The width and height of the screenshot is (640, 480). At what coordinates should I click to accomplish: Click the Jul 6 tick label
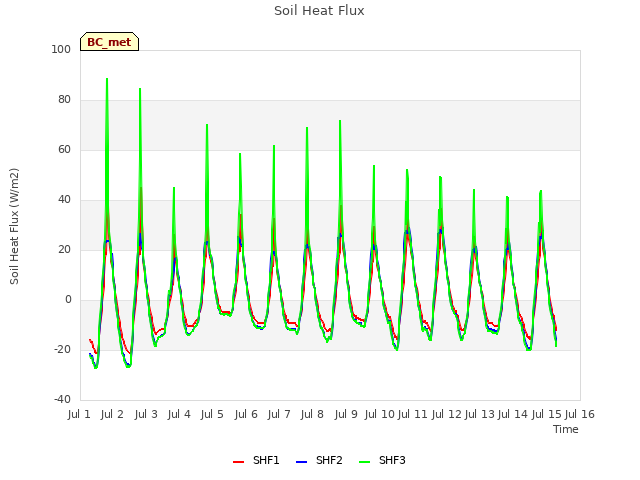(246, 414)
